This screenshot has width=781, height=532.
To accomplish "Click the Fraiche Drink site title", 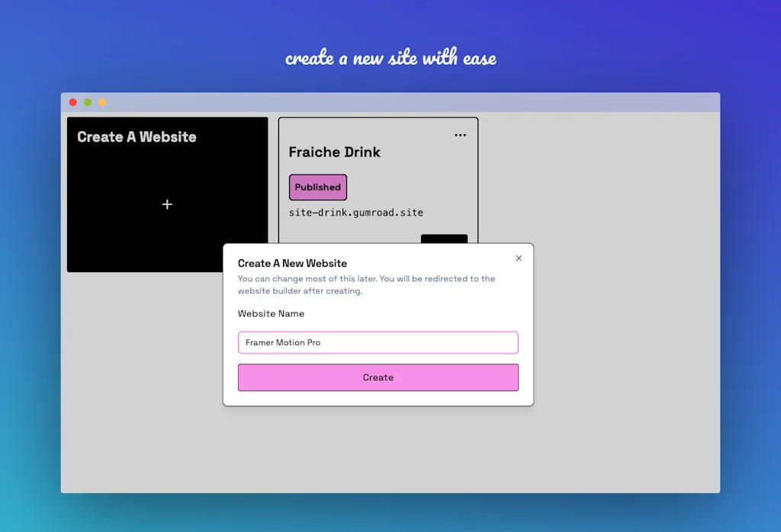I will coord(335,152).
